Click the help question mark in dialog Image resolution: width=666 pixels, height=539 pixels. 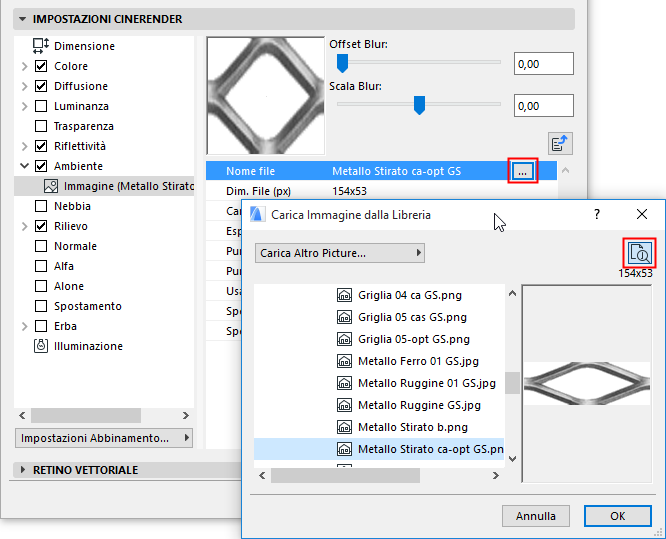(x=597, y=214)
